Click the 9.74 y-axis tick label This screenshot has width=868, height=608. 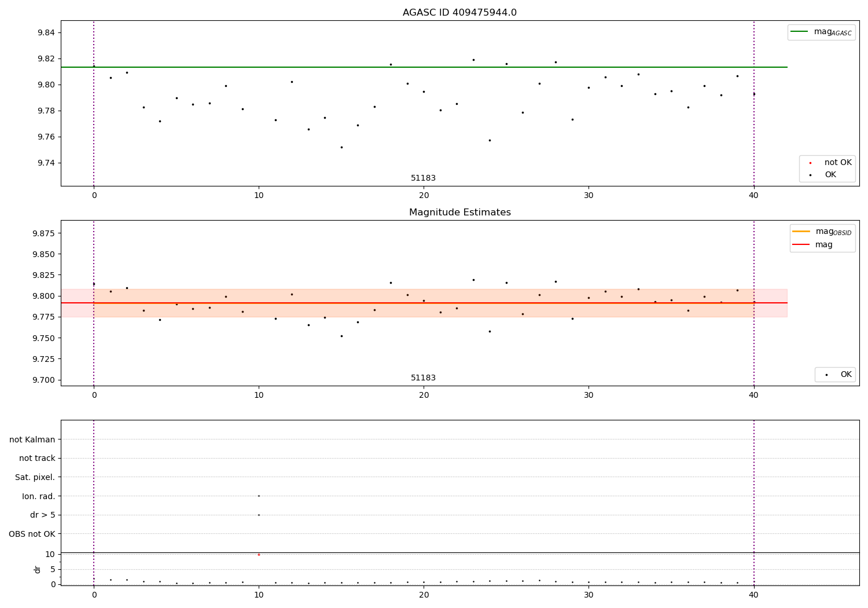coord(46,163)
